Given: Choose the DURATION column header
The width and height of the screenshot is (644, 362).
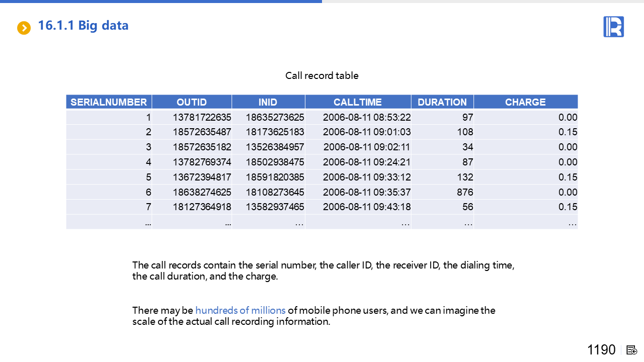Looking at the screenshot, I should (442, 102).
